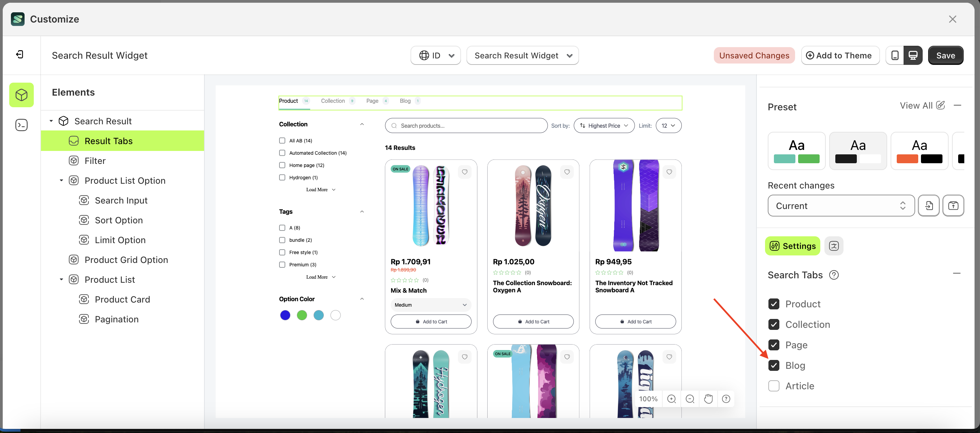This screenshot has width=980, height=433.
Task: Click the zoom in icon at bottom
Action: coord(672,399)
